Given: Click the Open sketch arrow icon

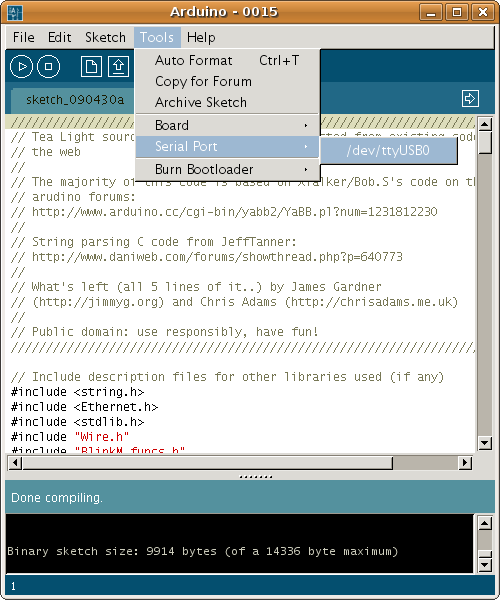Looking at the screenshot, I should click(x=118, y=67).
